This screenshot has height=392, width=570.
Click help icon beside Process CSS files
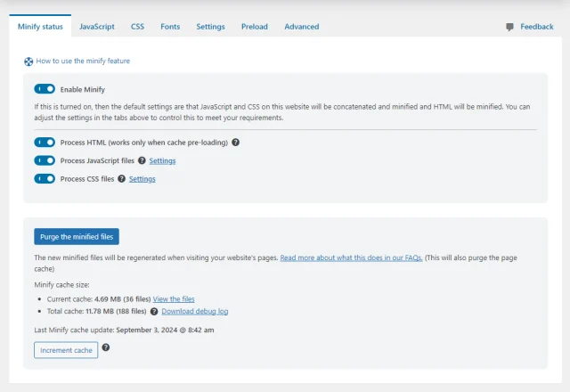[x=121, y=179]
